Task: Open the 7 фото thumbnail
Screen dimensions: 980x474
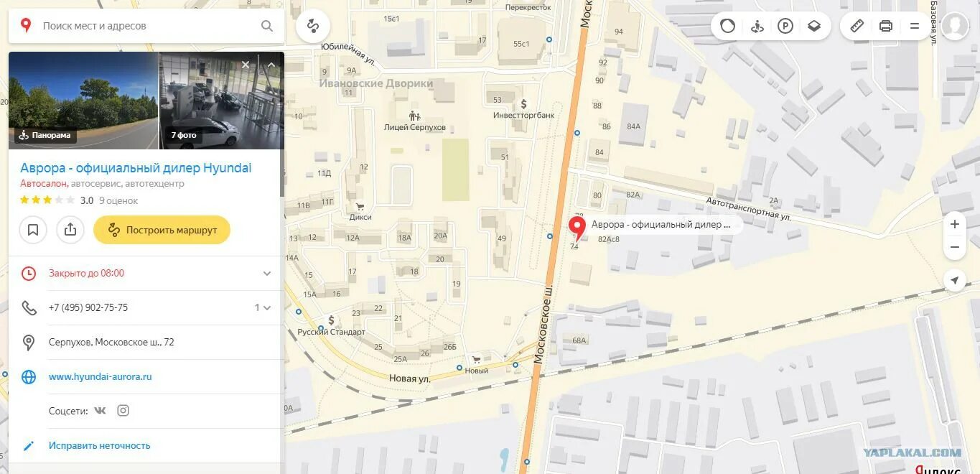Action: (x=220, y=101)
